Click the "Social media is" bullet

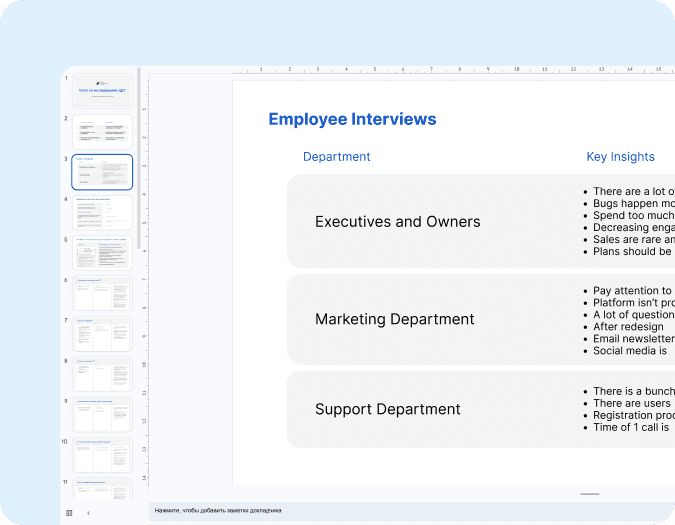coord(630,351)
